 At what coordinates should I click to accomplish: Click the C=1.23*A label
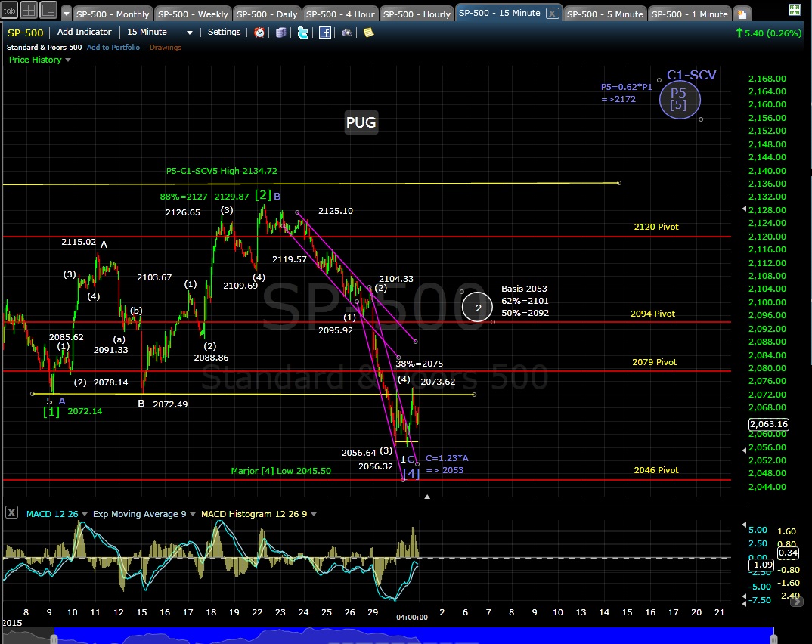[x=447, y=458]
